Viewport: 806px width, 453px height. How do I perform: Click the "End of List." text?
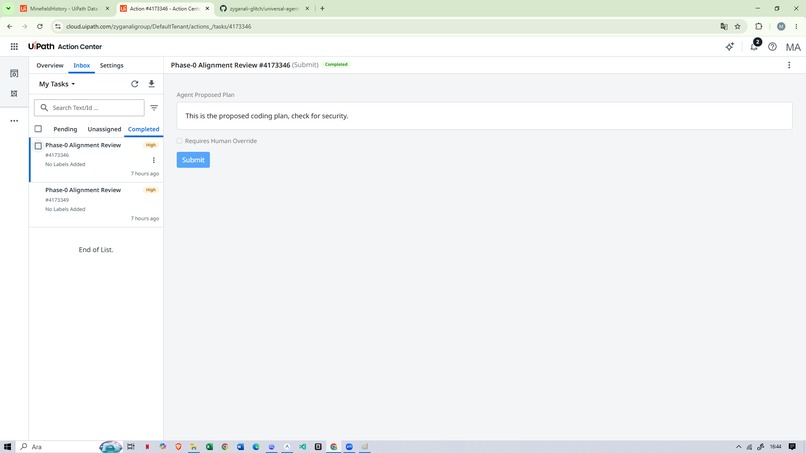[96, 249]
